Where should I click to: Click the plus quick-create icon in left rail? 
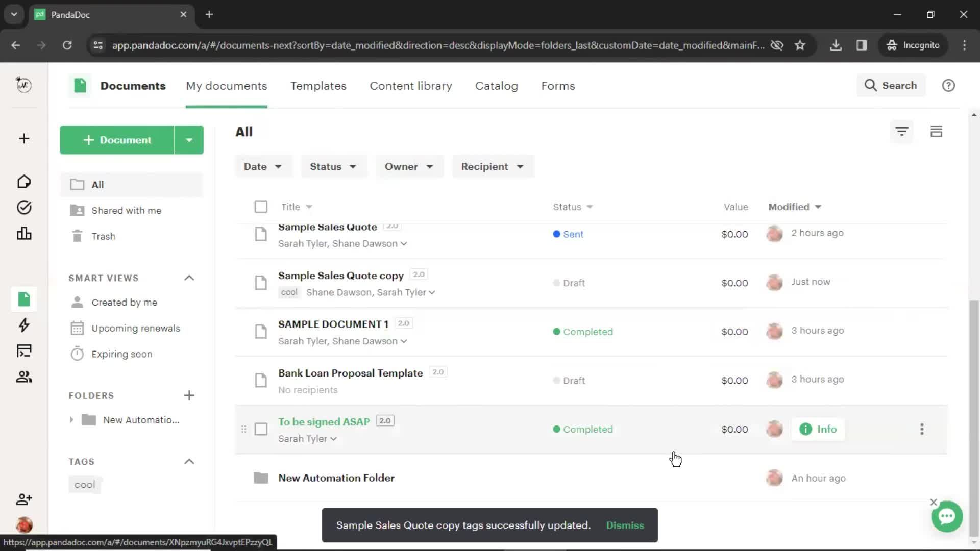coord(24,139)
